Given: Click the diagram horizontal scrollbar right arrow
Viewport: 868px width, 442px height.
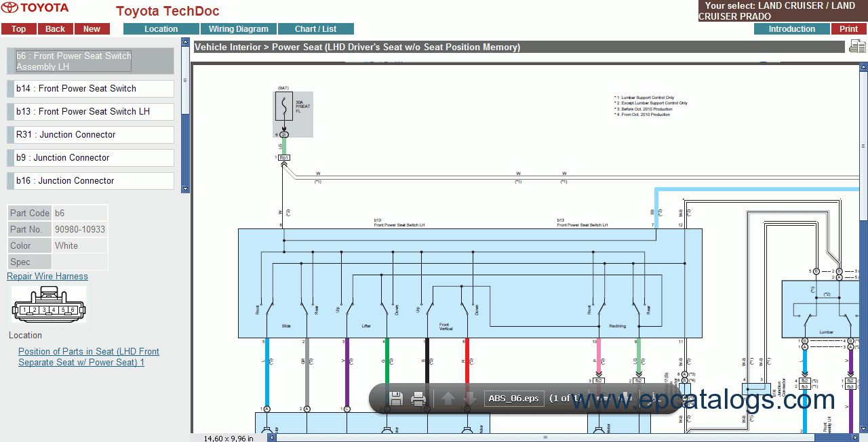Looking at the screenshot, I should pos(854,438).
